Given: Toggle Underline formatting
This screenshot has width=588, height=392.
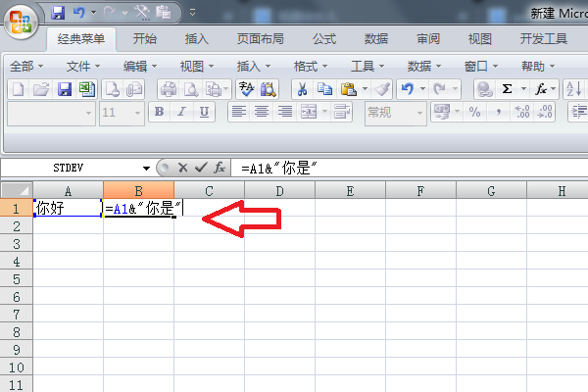Looking at the screenshot, I should (x=204, y=112).
